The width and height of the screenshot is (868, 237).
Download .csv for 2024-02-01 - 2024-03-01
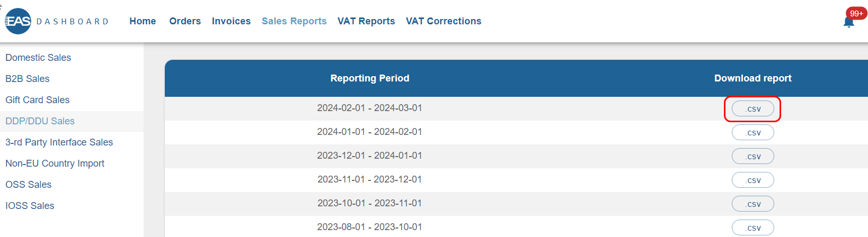tap(752, 109)
